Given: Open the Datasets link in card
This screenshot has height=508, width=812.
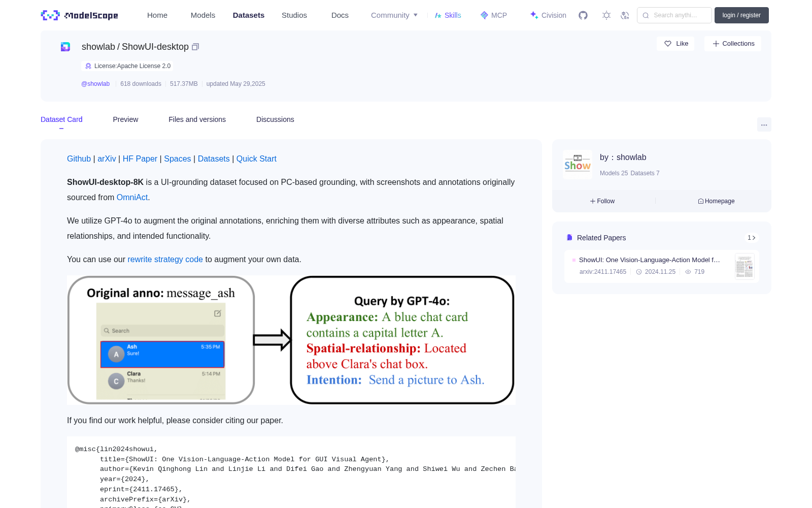Looking at the screenshot, I should tap(214, 158).
